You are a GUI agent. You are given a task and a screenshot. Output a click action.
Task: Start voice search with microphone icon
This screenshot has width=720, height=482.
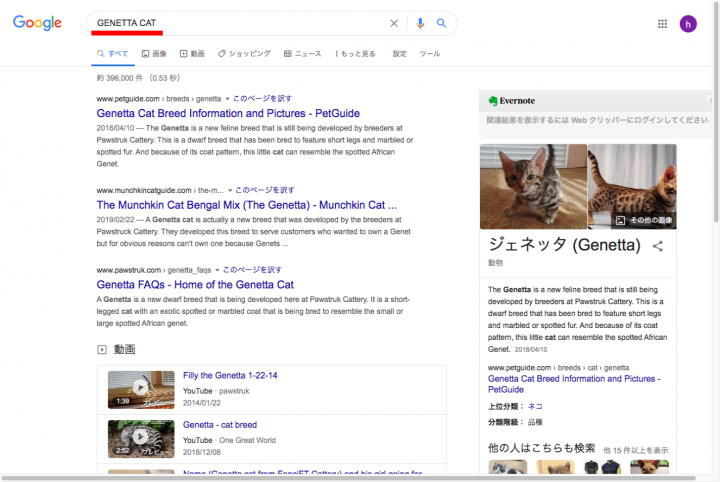pyautogui.click(x=420, y=23)
